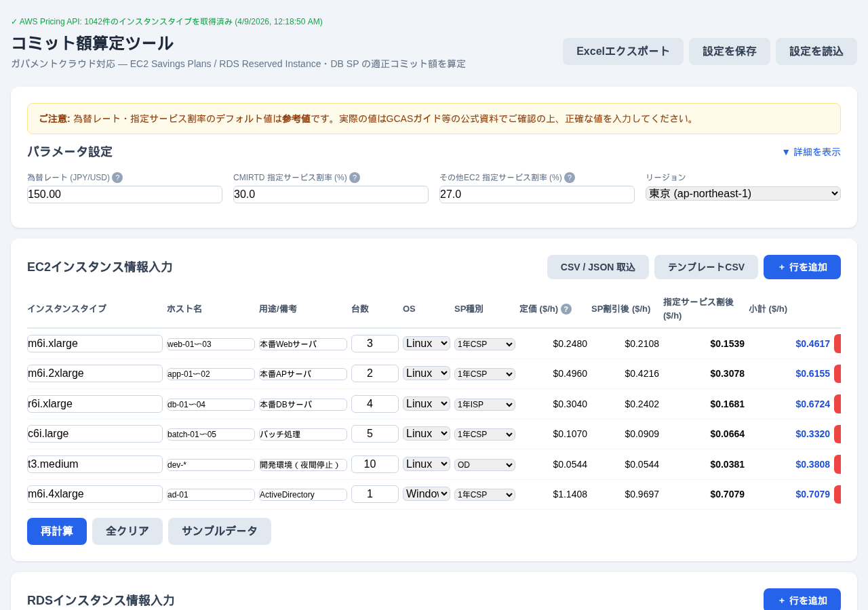Load サンプルデータ
Image resolution: width=868 pixels, height=610 pixels.
pyautogui.click(x=220, y=531)
